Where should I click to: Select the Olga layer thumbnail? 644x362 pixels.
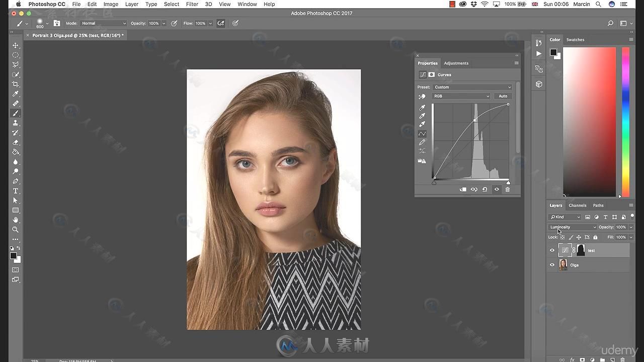(x=563, y=265)
